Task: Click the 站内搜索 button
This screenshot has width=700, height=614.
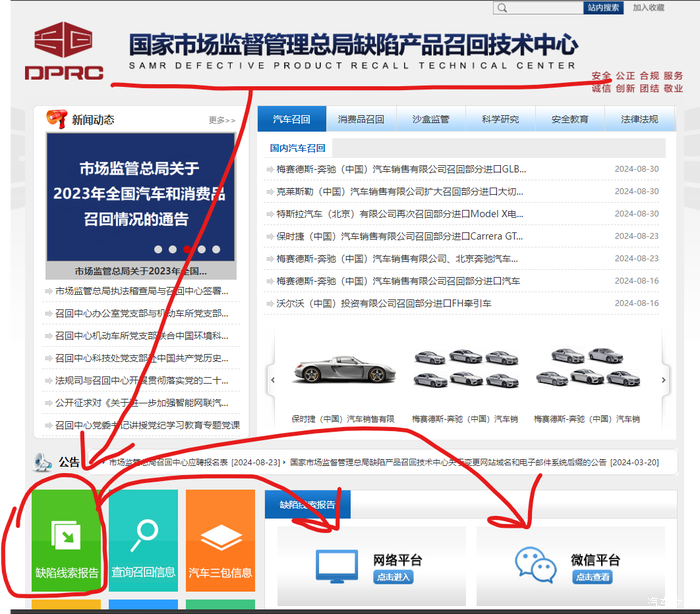Action: click(x=603, y=8)
